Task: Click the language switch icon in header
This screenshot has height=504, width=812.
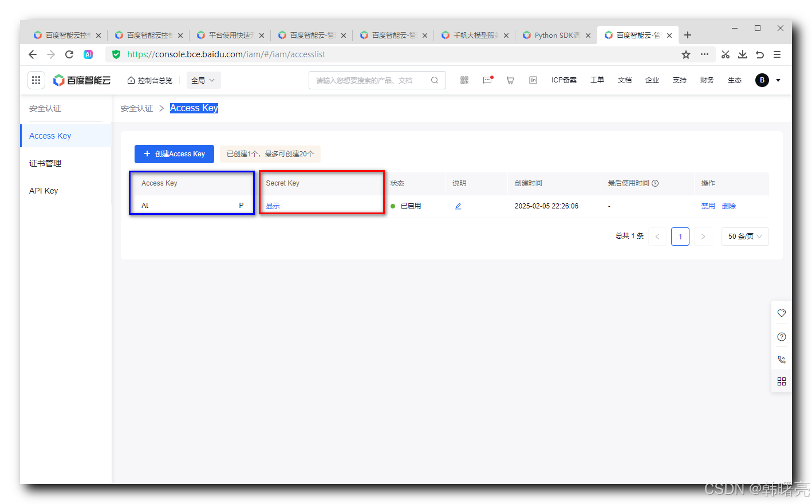Action: (x=533, y=80)
